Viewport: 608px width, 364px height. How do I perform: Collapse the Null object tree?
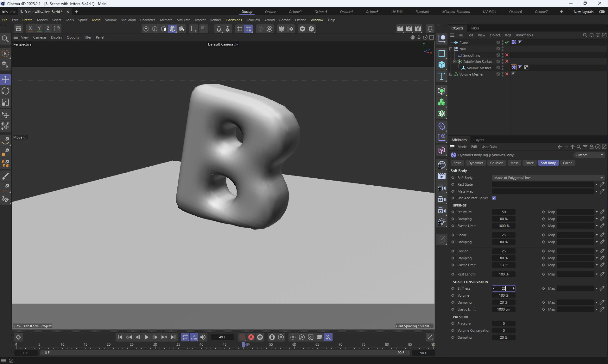[x=451, y=49]
